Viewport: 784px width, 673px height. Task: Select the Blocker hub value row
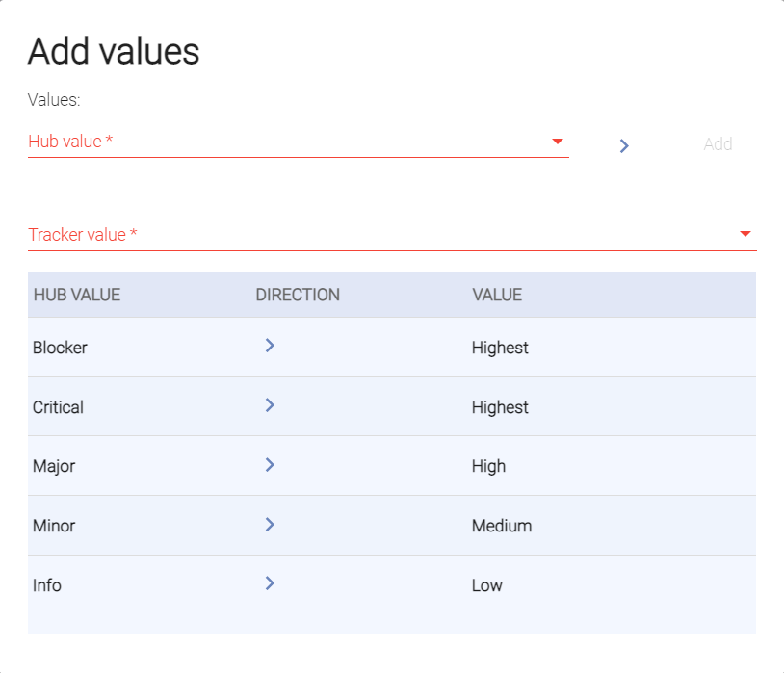(x=60, y=348)
